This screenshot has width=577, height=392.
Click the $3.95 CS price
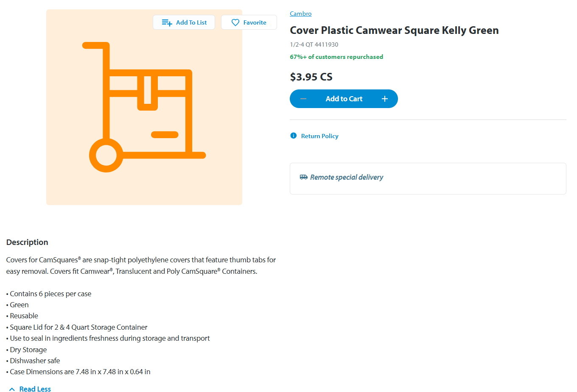[311, 77]
